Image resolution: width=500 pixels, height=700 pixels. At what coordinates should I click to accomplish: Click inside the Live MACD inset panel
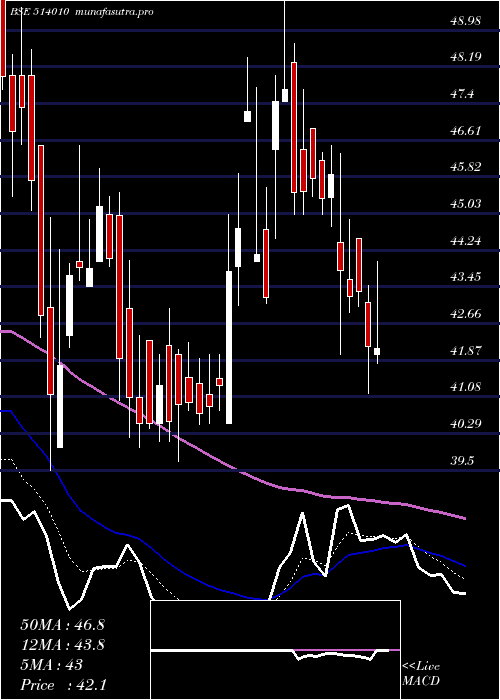point(275,650)
